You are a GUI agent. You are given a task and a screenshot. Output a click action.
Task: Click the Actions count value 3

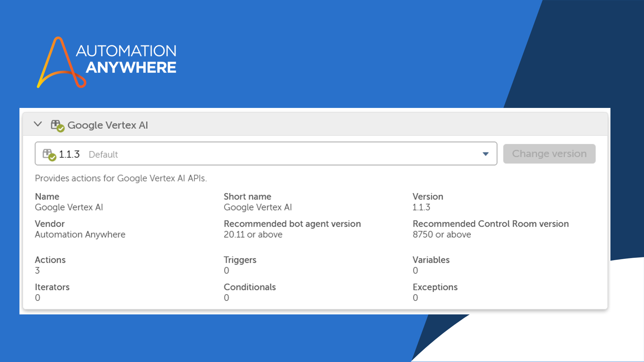[37, 270]
